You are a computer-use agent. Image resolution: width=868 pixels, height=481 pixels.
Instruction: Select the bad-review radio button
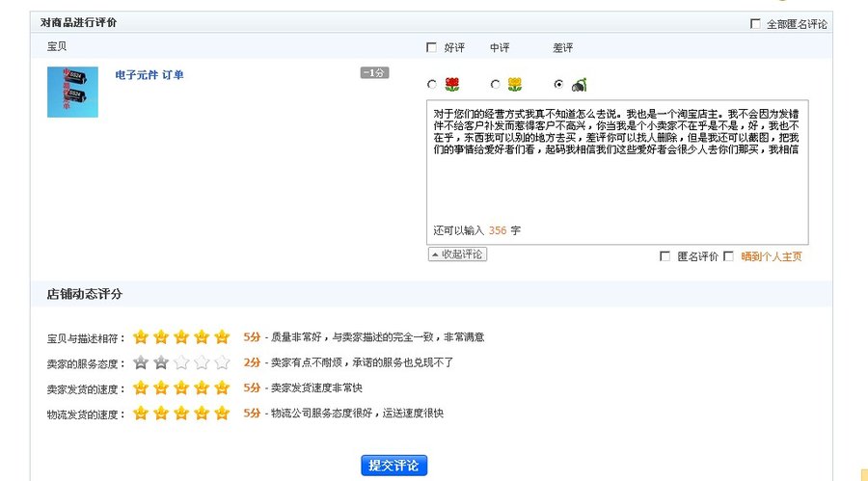[559, 85]
